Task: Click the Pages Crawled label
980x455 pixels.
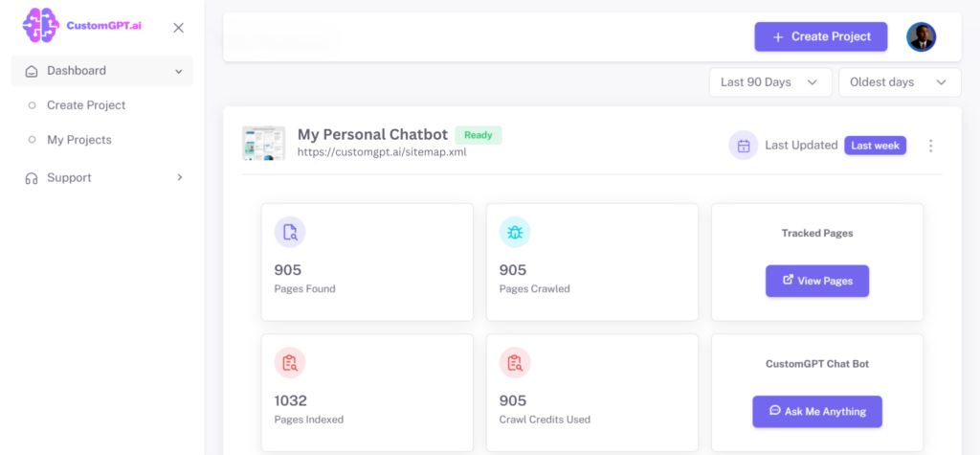Action: point(534,289)
